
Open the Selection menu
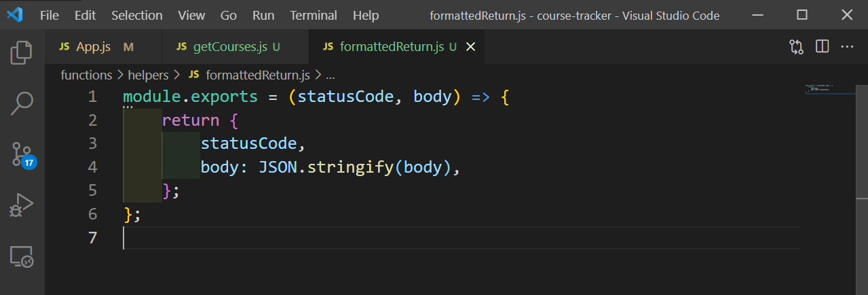(137, 15)
